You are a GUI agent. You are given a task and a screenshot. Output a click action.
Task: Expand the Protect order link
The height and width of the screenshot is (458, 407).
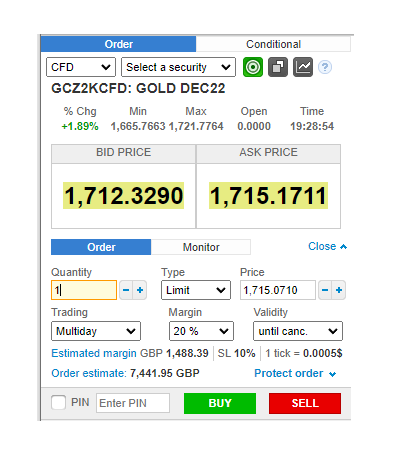[x=295, y=373]
